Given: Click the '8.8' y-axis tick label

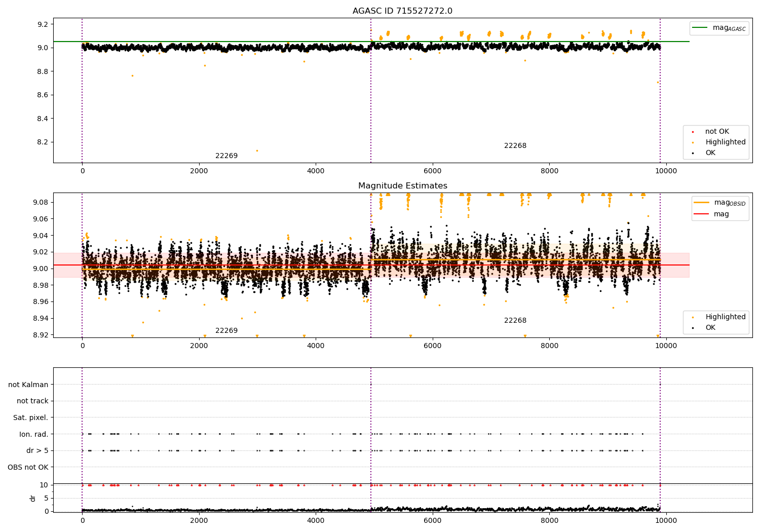Looking at the screenshot, I should 43,71.
